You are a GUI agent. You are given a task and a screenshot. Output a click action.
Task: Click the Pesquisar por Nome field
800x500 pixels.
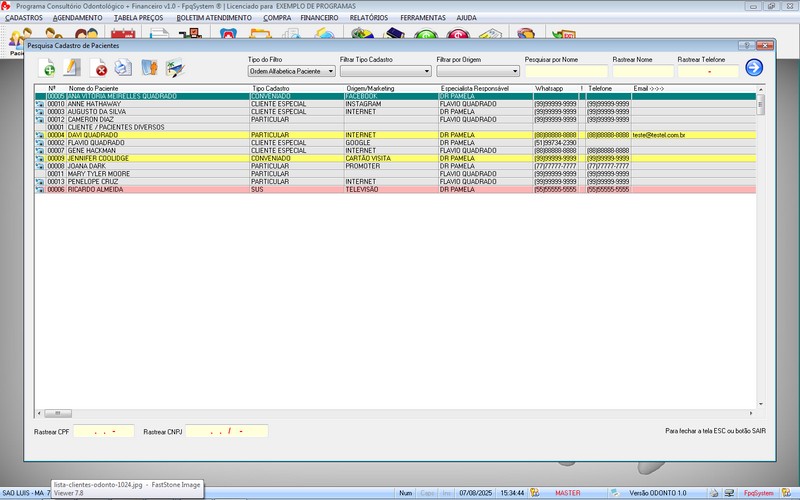(x=565, y=72)
